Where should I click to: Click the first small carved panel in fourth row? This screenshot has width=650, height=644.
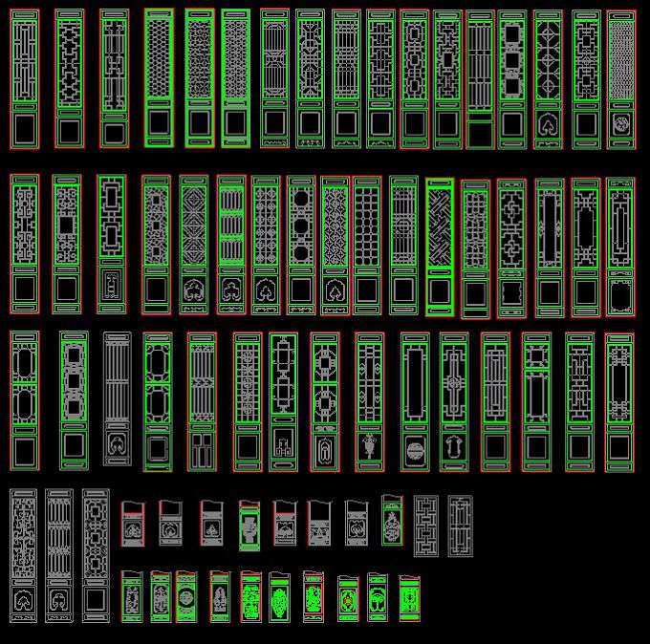(133, 523)
